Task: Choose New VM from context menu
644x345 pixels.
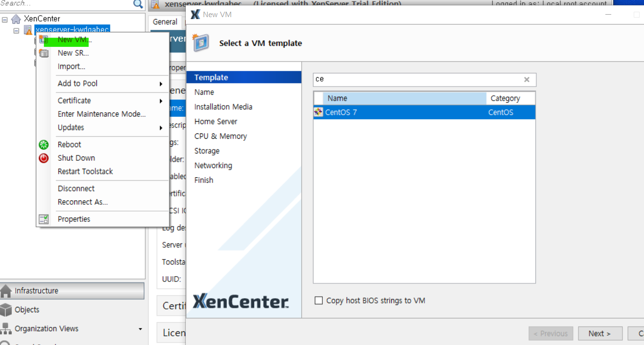Action: (x=74, y=40)
